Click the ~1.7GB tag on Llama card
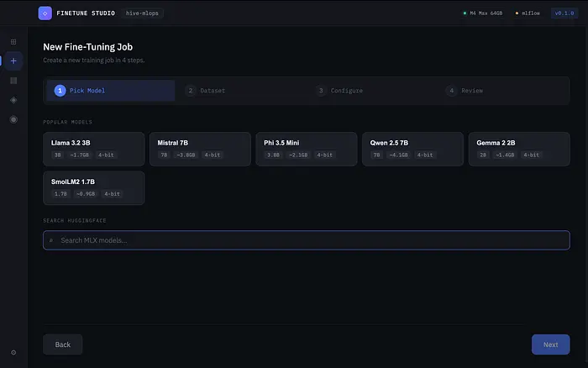Viewport: 588px width, 368px height. tap(80, 155)
